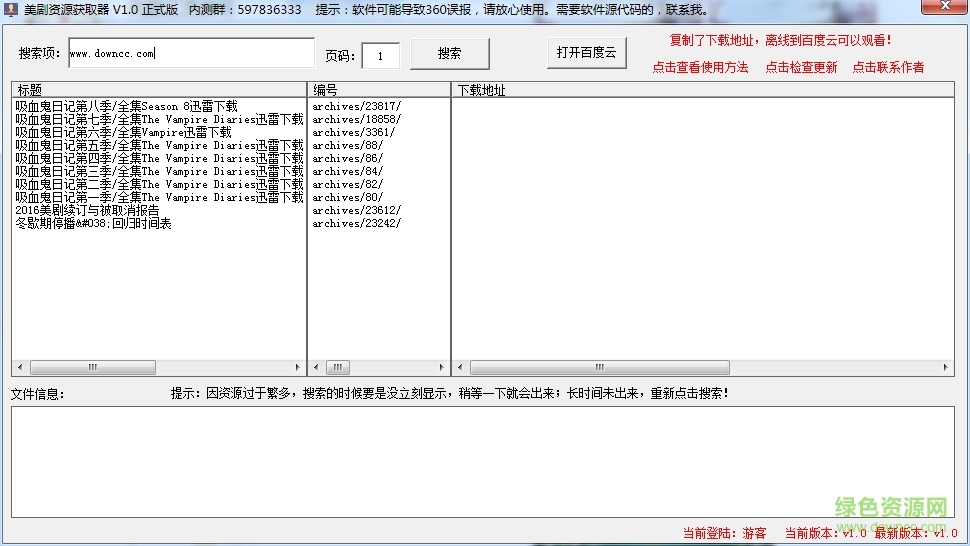Select the archives/18858/ row in 编号 list

356,119
